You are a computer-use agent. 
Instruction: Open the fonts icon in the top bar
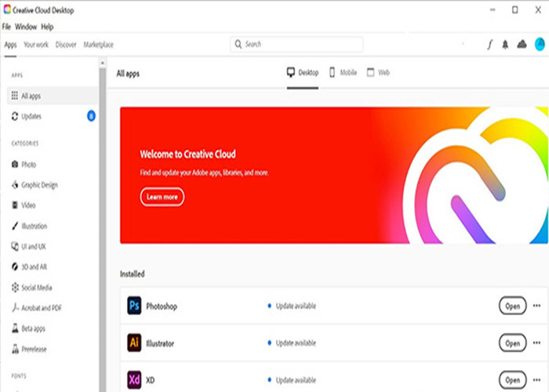490,45
